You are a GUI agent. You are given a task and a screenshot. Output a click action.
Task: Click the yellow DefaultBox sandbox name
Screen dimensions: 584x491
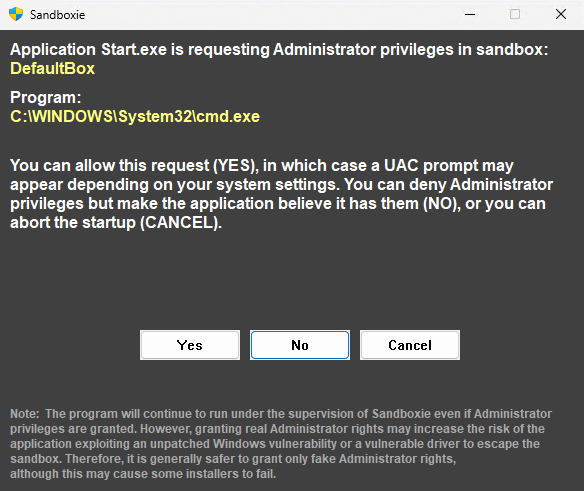coord(53,69)
